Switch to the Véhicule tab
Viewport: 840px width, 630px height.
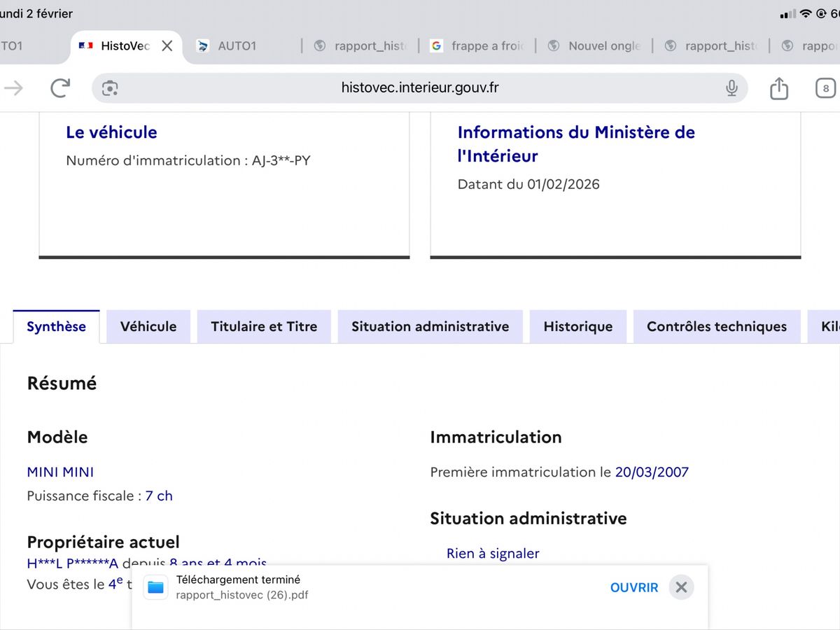pyautogui.click(x=148, y=327)
